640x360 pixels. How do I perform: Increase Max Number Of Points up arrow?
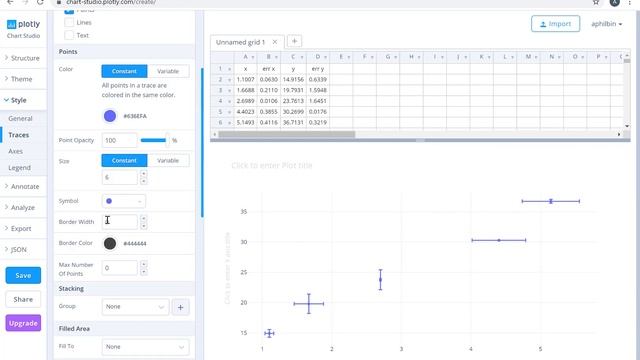pyautogui.click(x=144, y=264)
